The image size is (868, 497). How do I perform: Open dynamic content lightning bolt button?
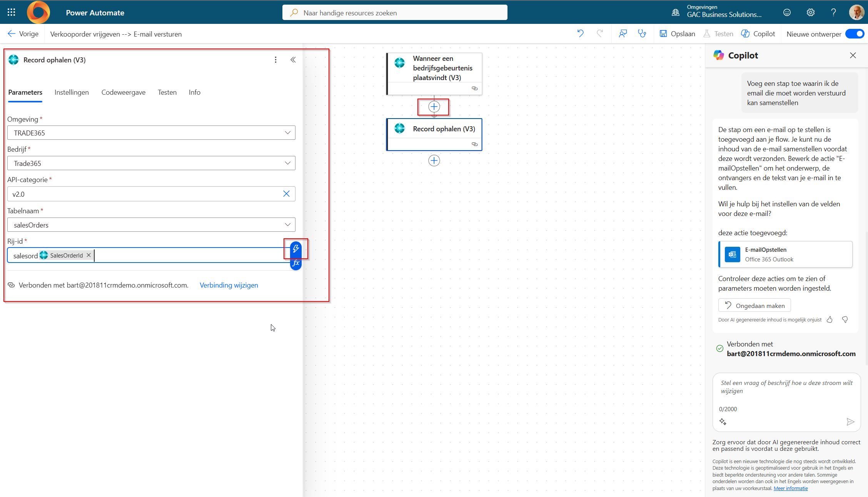click(295, 249)
